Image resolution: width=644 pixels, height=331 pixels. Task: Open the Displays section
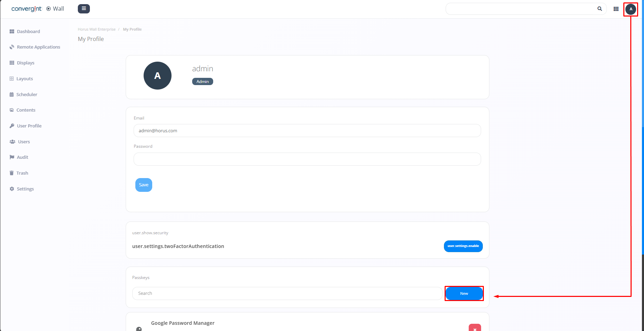(25, 63)
